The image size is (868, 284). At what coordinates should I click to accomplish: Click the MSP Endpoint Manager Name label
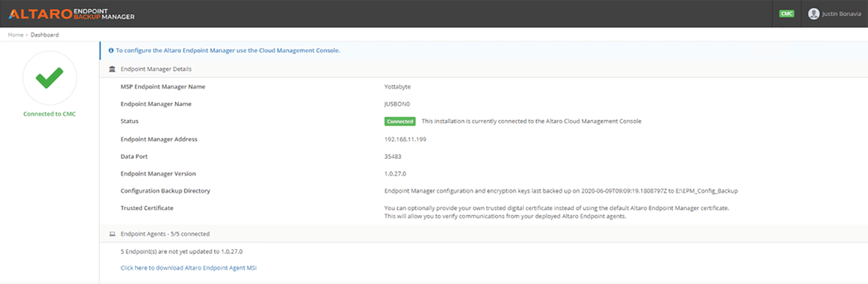(x=163, y=87)
